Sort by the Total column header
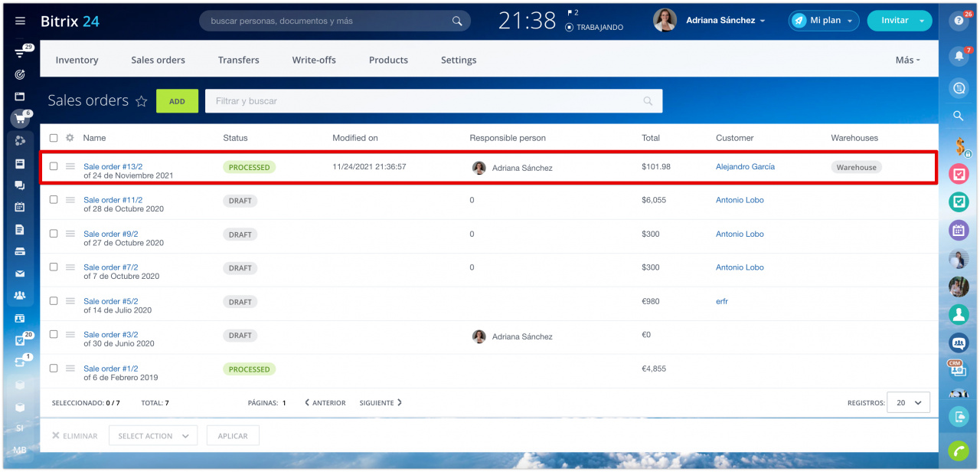The height and width of the screenshot is (472, 980). 651,138
